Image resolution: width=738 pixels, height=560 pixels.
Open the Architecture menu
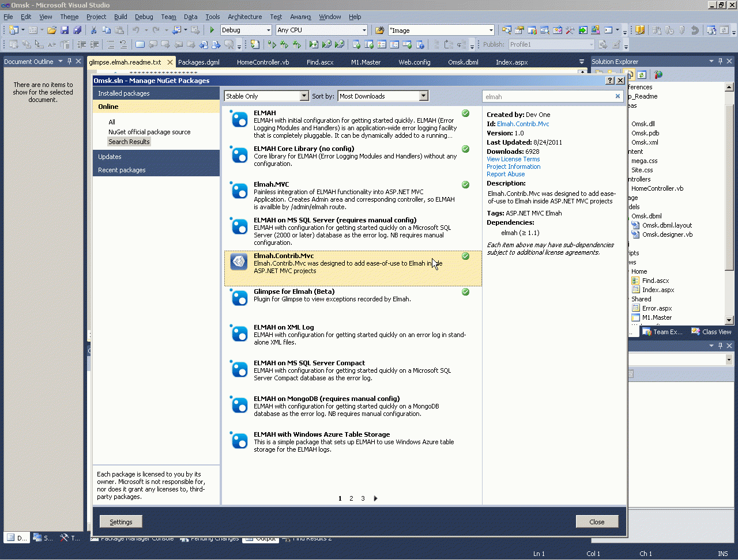coord(244,17)
